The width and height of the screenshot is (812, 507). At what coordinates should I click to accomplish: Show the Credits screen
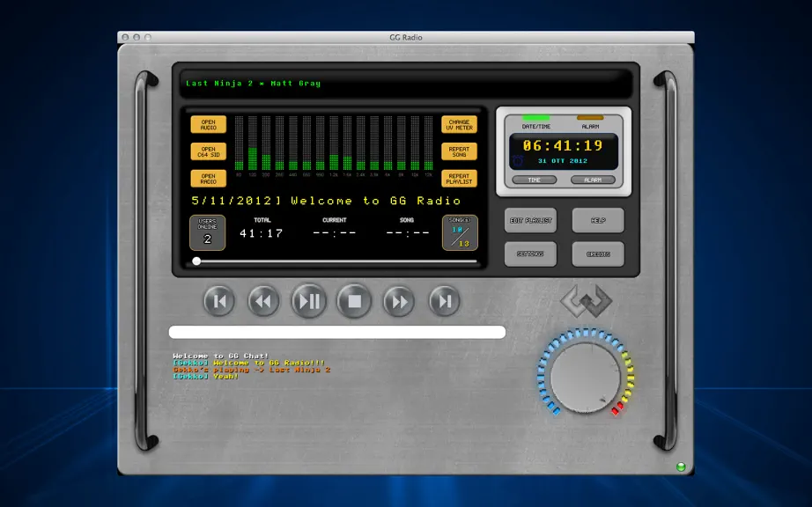598,254
